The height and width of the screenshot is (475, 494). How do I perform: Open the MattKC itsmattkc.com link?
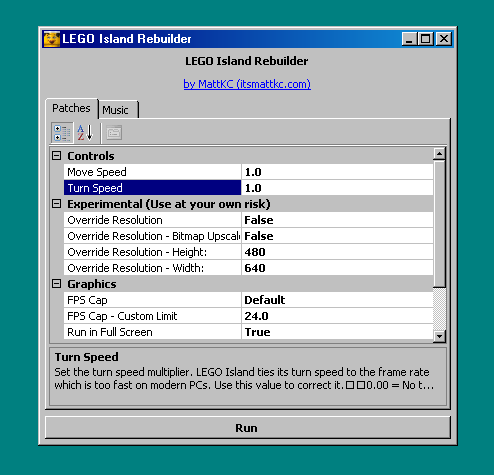click(x=247, y=84)
